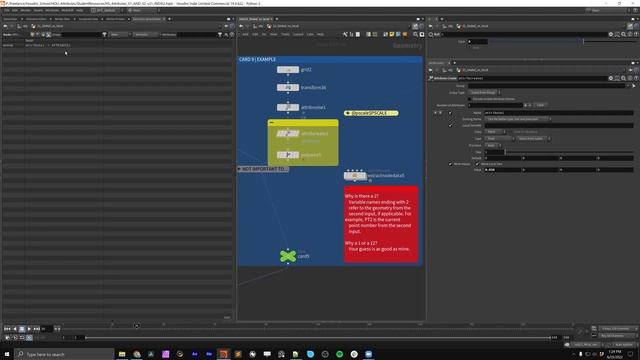This screenshot has height=360, width=640.
Task: Open Spotify from the taskbar
Action: 339,354
